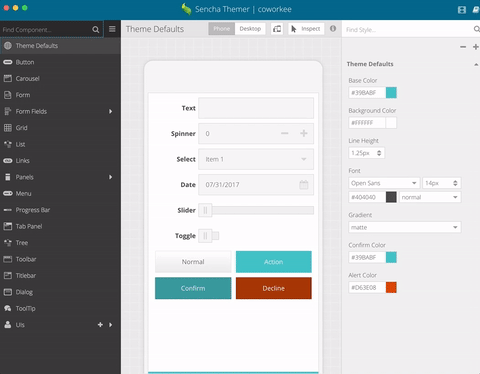Decrement the Spinner with minus button
Screen dimensions: 480x374
coord(284,133)
